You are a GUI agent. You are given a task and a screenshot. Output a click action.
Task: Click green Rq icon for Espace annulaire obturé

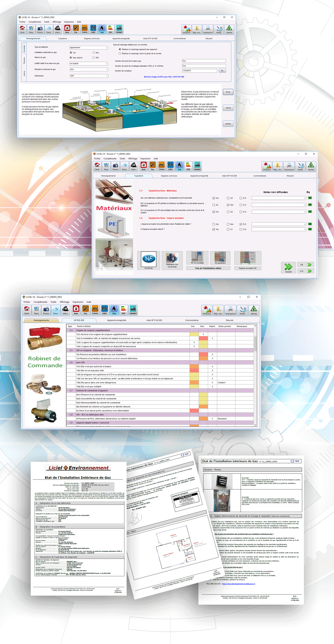[x=310, y=229]
